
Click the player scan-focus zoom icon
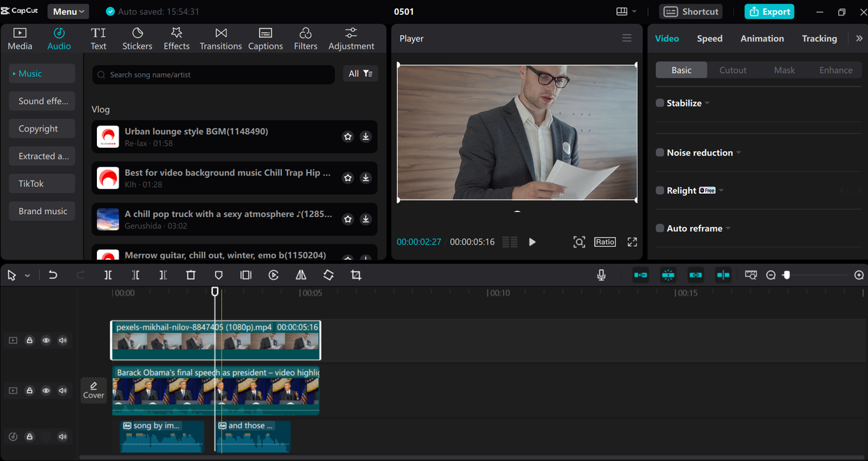click(x=579, y=242)
